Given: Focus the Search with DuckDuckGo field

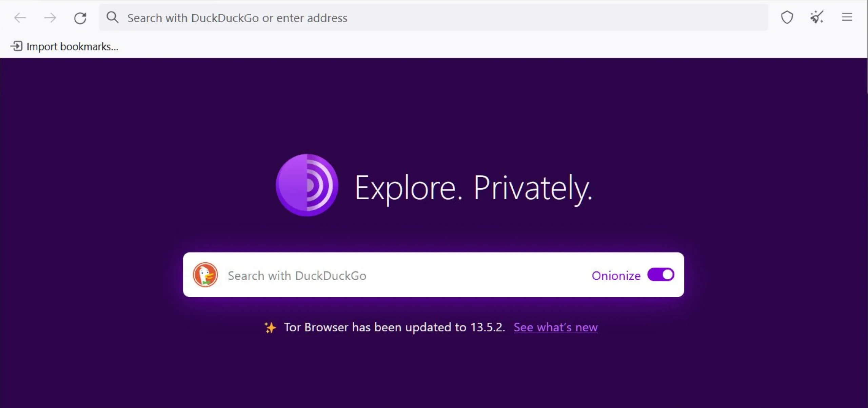Looking at the screenshot, I should click(373, 275).
